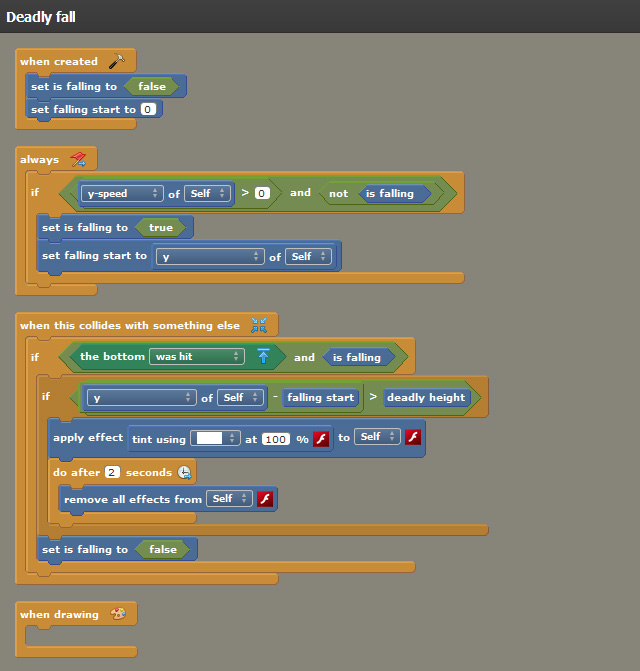640x671 pixels.
Task: Open the y-speed property dropdown
Action: (x=122, y=193)
